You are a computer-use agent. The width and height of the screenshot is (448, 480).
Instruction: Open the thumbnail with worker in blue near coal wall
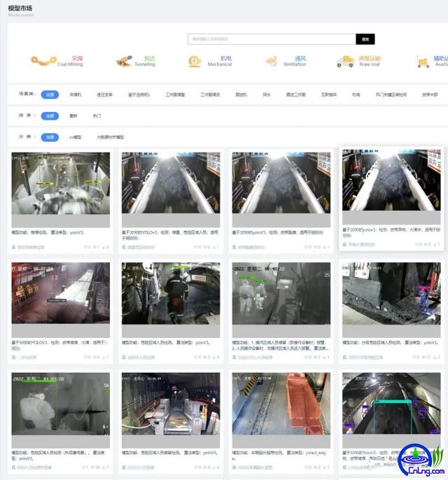pyautogui.click(x=391, y=293)
